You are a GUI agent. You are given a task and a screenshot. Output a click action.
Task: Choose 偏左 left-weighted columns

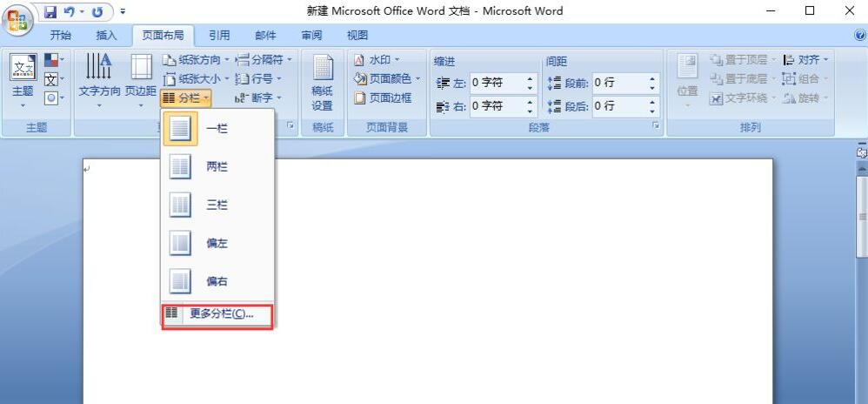(217, 243)
